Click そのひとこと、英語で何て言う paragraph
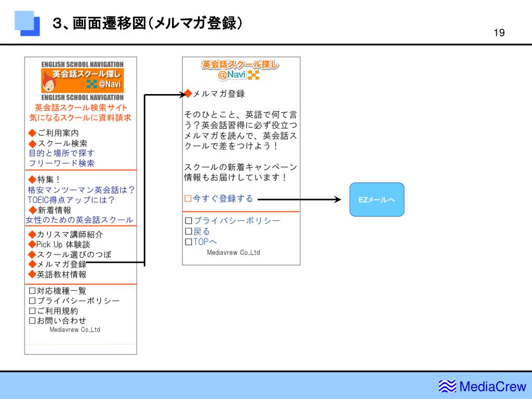The width and height of the screenshot is (532, 399). click(241, 130)
